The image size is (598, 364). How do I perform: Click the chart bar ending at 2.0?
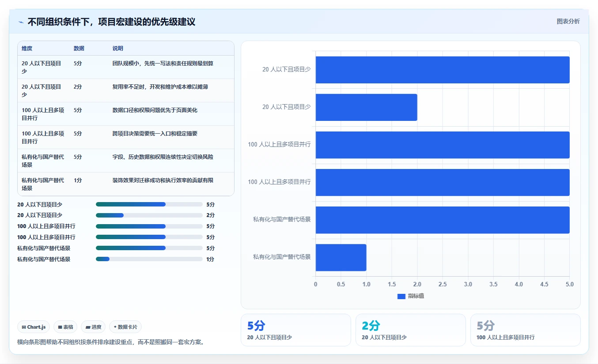tap(366, 107)
